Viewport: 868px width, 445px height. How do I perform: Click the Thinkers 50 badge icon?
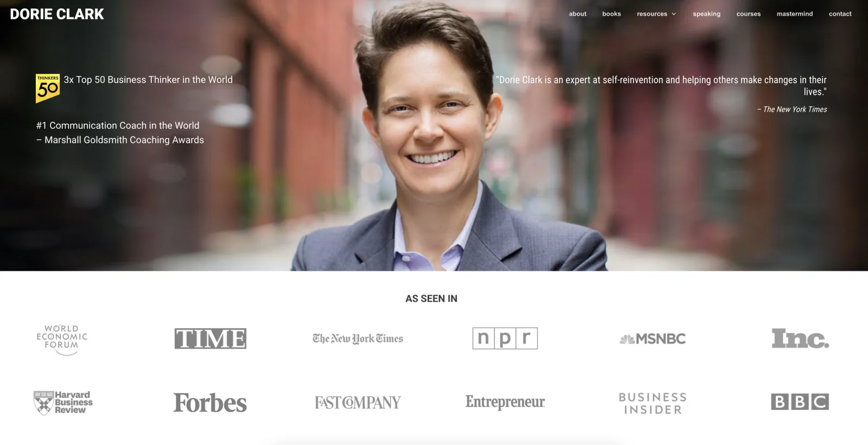(x=48, y=88)
